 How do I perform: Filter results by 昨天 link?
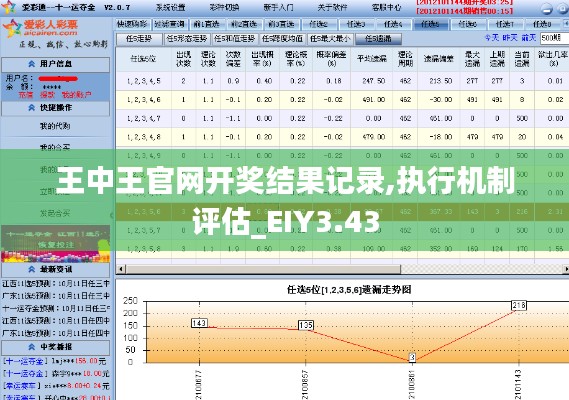(510, 38)
